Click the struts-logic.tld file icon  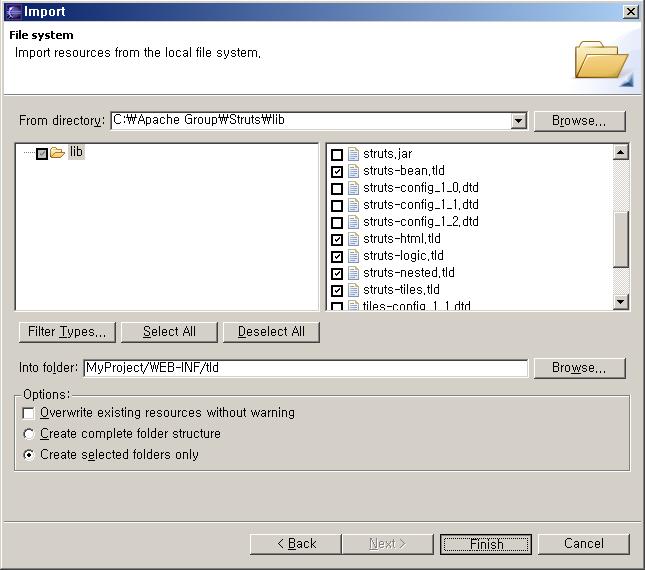(353, 256)
